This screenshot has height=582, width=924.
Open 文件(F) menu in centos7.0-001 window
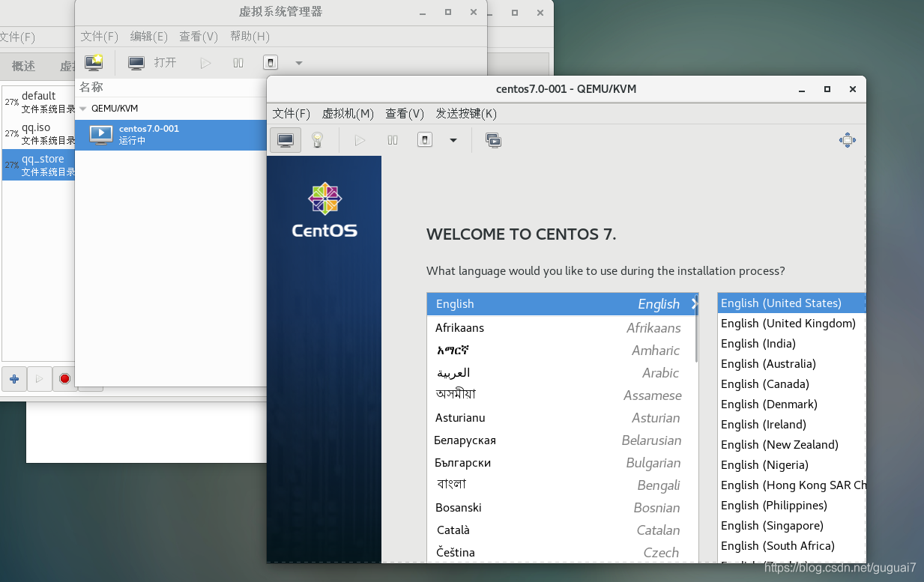click(292, 113)
